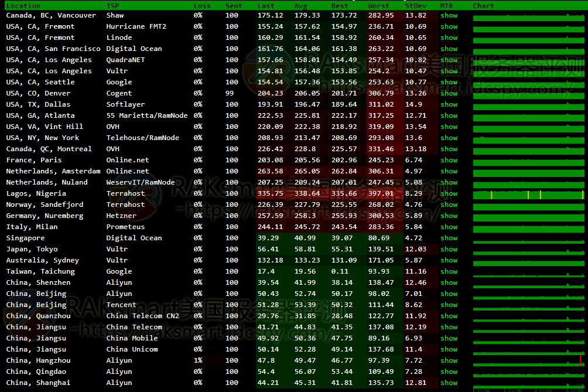Select the 14.9 StDev value for Dallas
The width and height of the screenshot is (588, 392).
coord(413,104)
